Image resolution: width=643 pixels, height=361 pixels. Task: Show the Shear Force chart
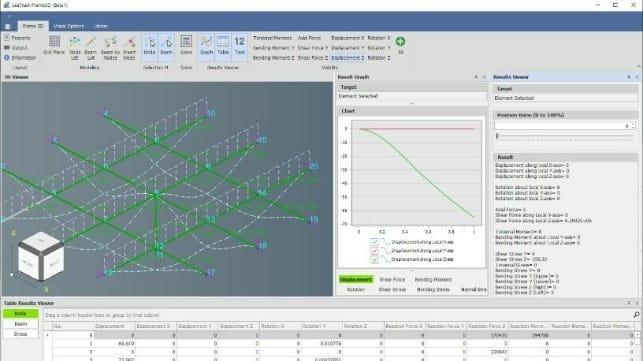click(392, 279)
